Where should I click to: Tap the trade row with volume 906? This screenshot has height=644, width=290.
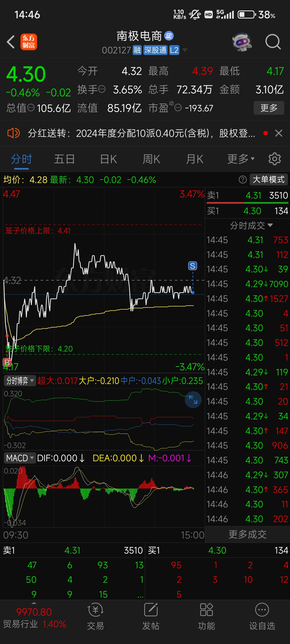tap(247, 445)
